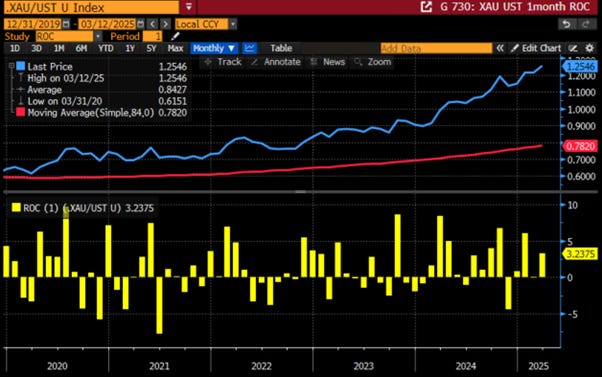
Task: Click the 3.2375 ROC axis tag
Action: pyautogui.click(x=580, y=254)
